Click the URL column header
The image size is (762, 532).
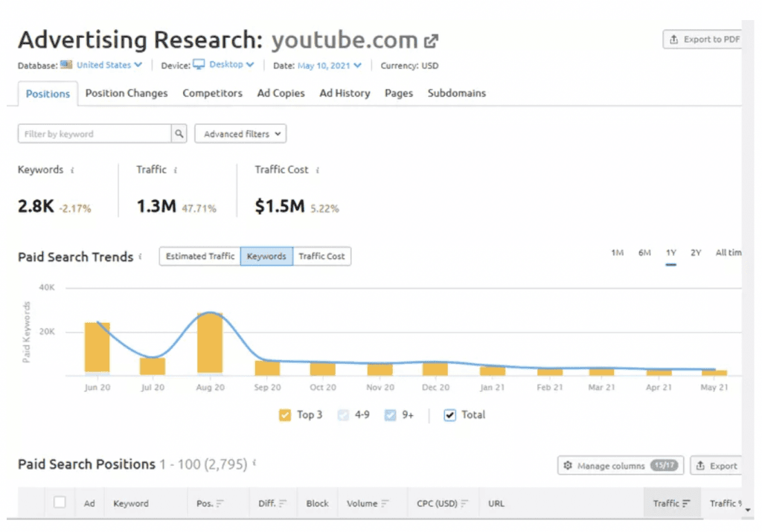pos(496,503)
